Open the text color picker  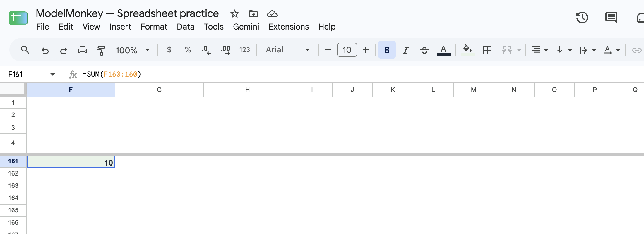pos(443,50)
